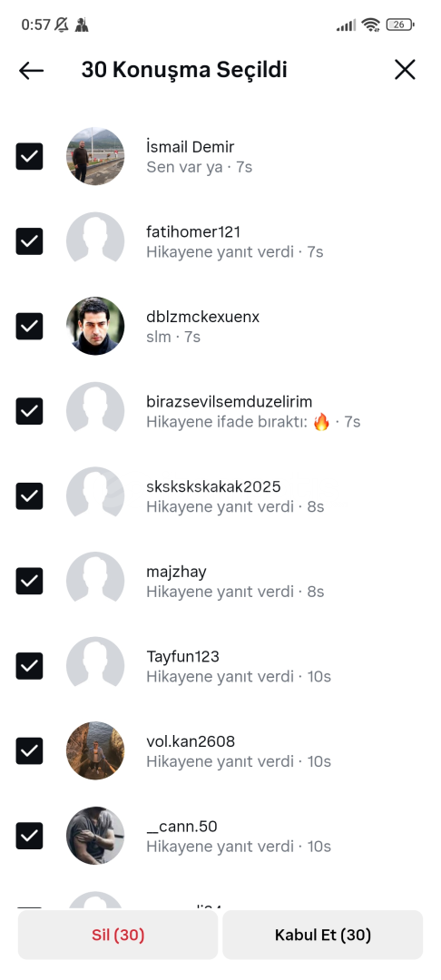Tap the battery indicator icon
Image resolution: width=441 pixels, height=980 pixels.
point(400,25)
